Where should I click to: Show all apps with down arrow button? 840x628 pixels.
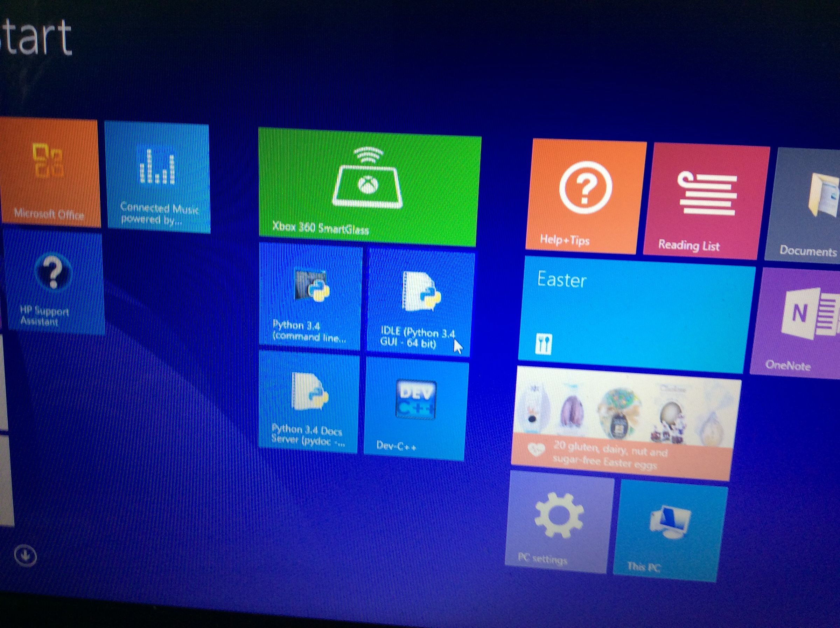click(26, 556)
